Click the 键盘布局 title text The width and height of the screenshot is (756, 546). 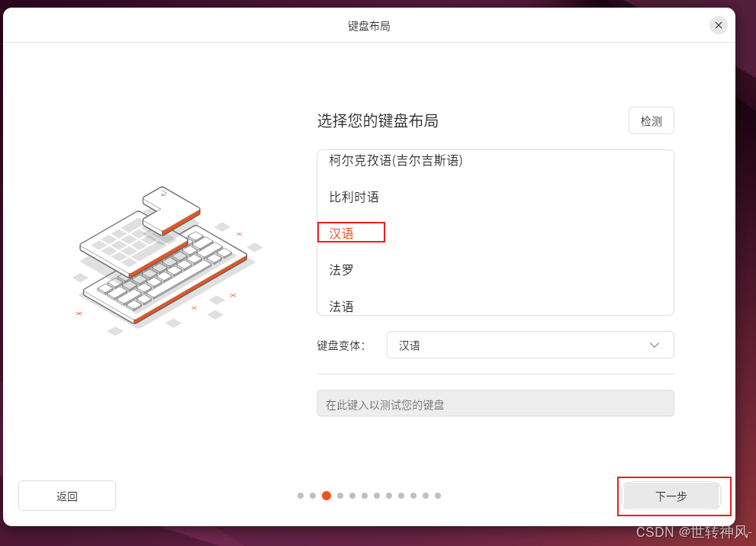[x=369, y=24]
